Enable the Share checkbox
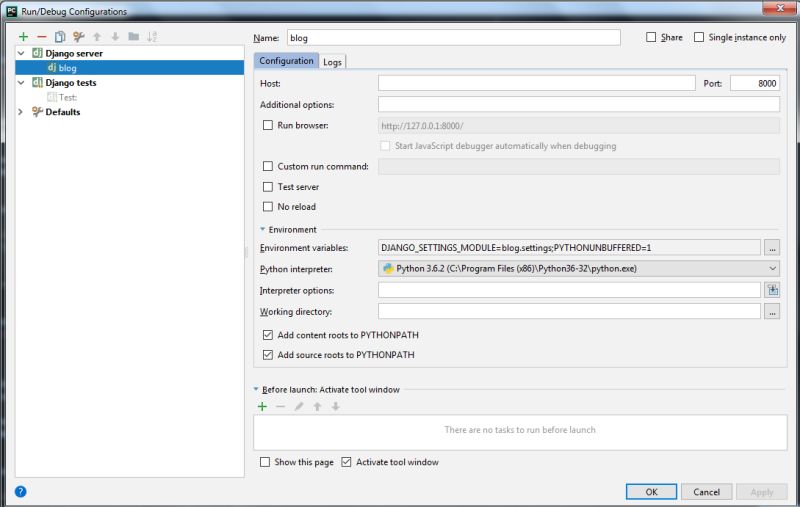The image size is (800, 507). (651, 37)
